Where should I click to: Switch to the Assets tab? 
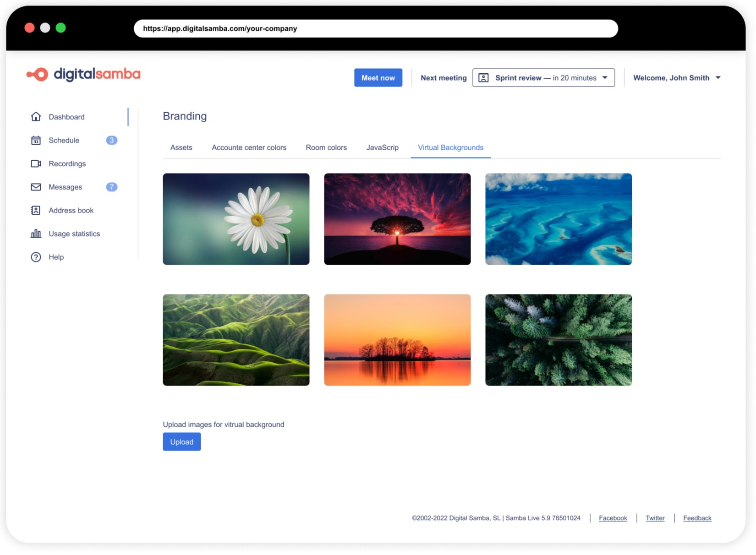(181, 147)
